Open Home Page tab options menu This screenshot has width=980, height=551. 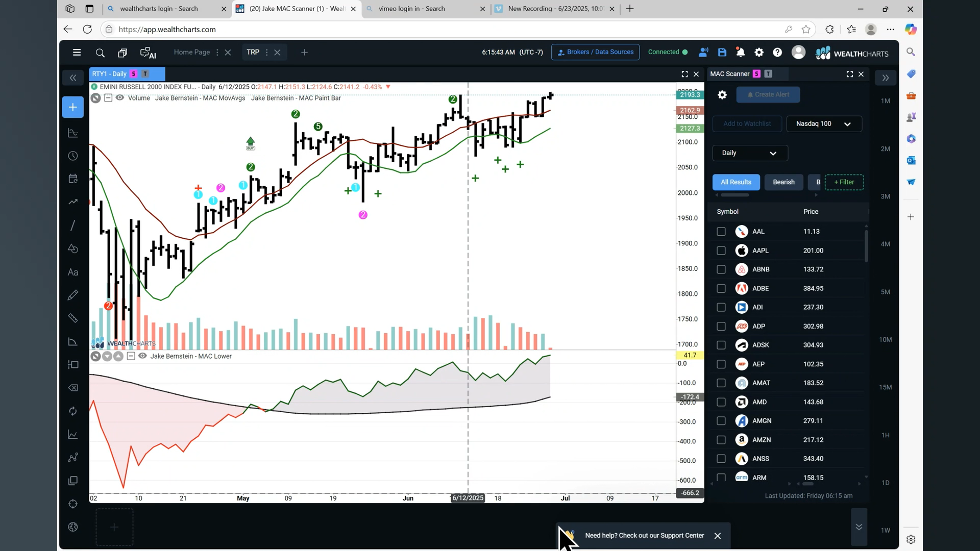217,53
